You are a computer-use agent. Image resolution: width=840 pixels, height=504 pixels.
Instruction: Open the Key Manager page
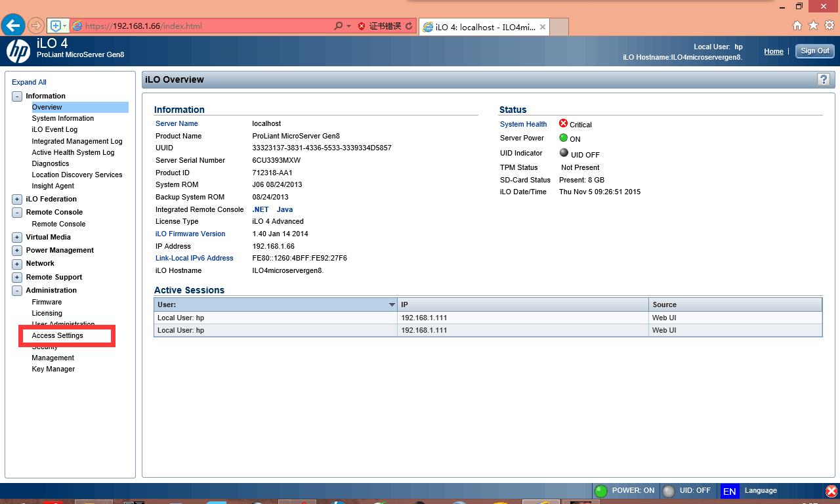pyautogui.click(x=53, y=369)
